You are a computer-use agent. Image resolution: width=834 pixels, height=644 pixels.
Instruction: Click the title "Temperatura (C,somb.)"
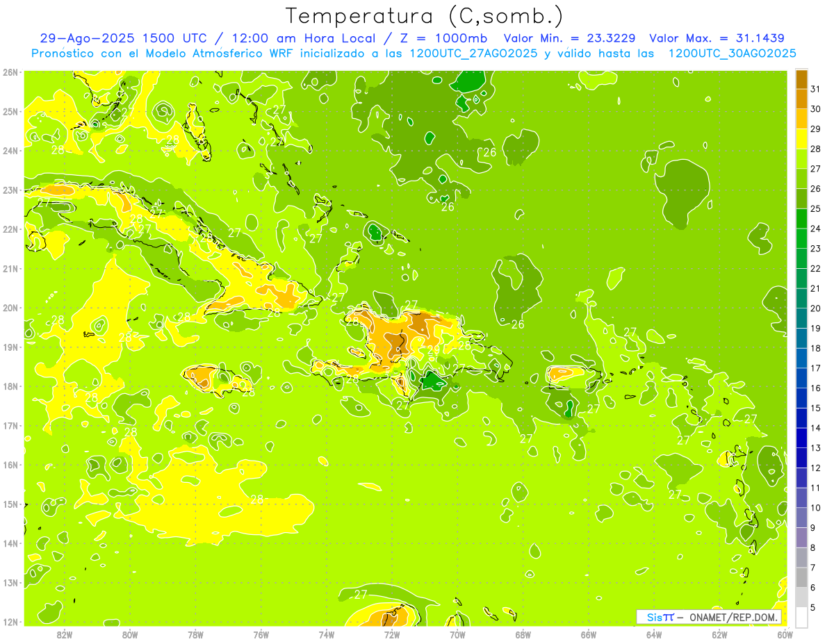coord(424,16)
